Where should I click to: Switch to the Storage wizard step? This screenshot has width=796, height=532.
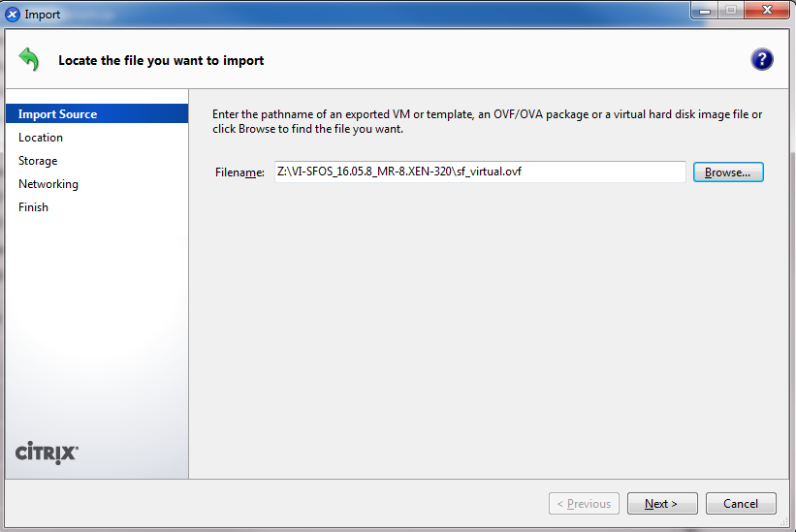pyautogui.click(x=38, y=161)
